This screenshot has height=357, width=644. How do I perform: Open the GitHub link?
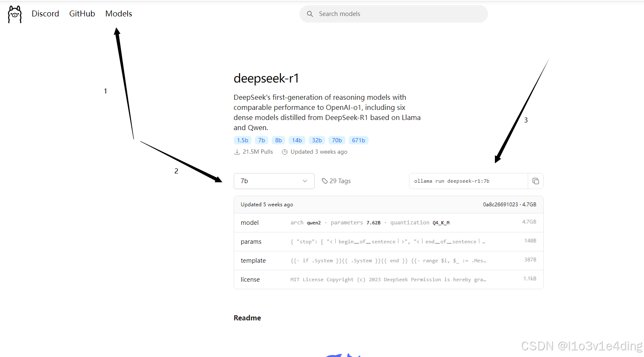(82, 13)
